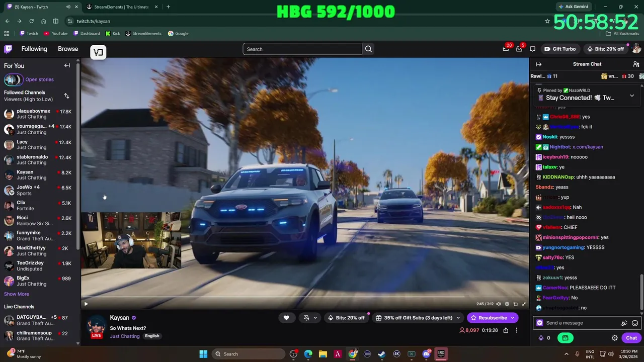
Task: Open the Windows Start menu
Action: click(203, 354)
